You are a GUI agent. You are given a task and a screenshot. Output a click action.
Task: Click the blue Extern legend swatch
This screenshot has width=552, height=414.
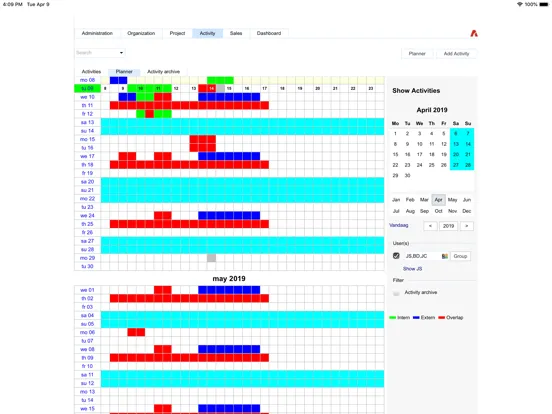pos(416,318)
